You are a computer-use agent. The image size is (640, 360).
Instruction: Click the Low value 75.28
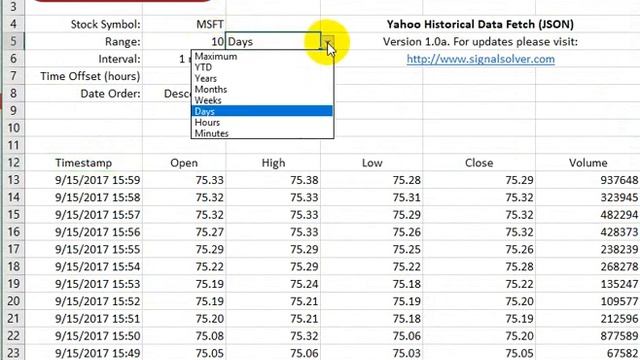372,180
